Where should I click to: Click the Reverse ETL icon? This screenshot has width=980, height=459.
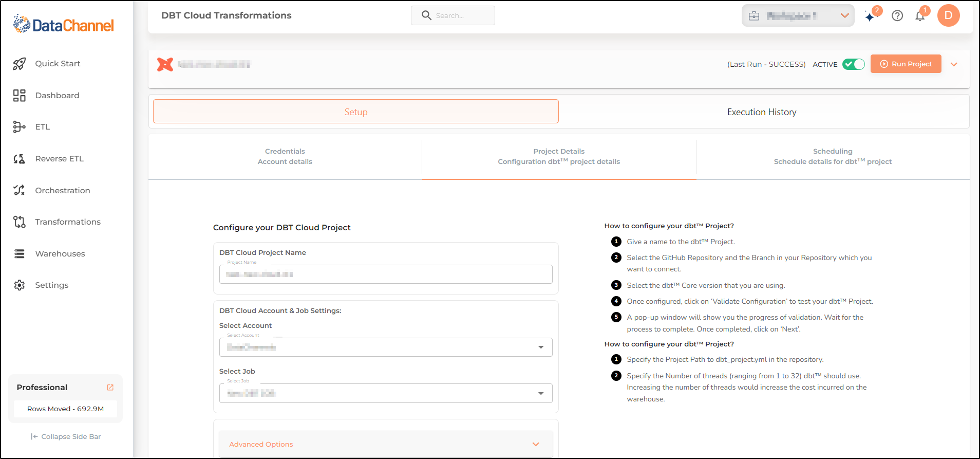[x=20, y=159]
